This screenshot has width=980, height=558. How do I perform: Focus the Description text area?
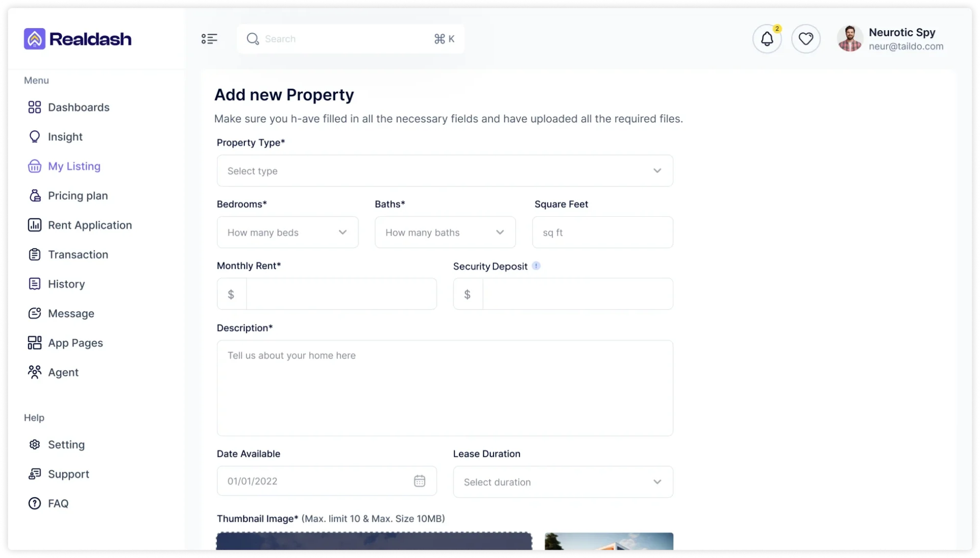click(x=445, y=388)
